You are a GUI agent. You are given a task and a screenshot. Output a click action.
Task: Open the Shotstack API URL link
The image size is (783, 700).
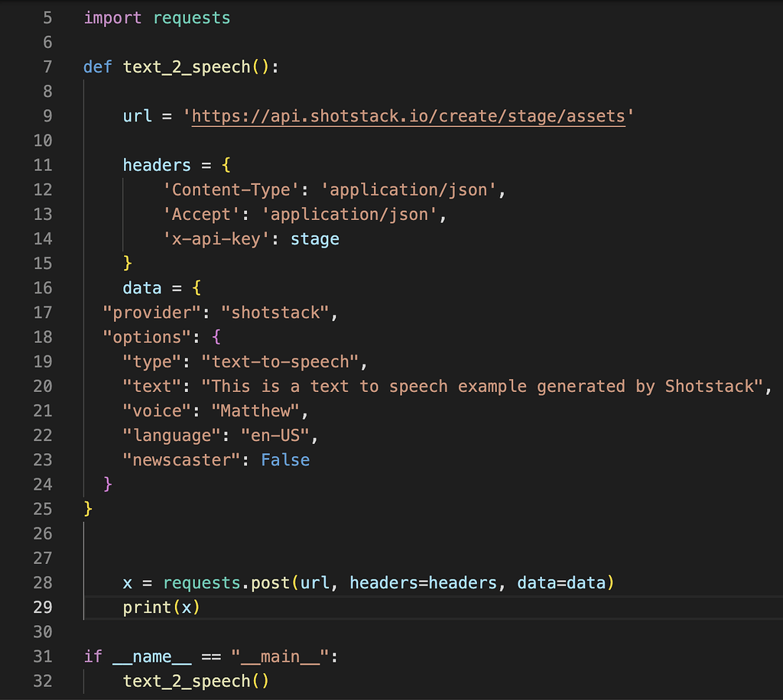tap(408, 115)
